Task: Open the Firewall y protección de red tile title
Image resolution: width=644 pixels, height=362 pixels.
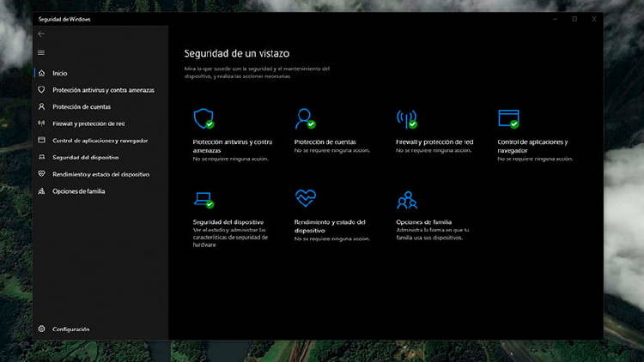Action: pyautogui.click(x=434, y=142)
